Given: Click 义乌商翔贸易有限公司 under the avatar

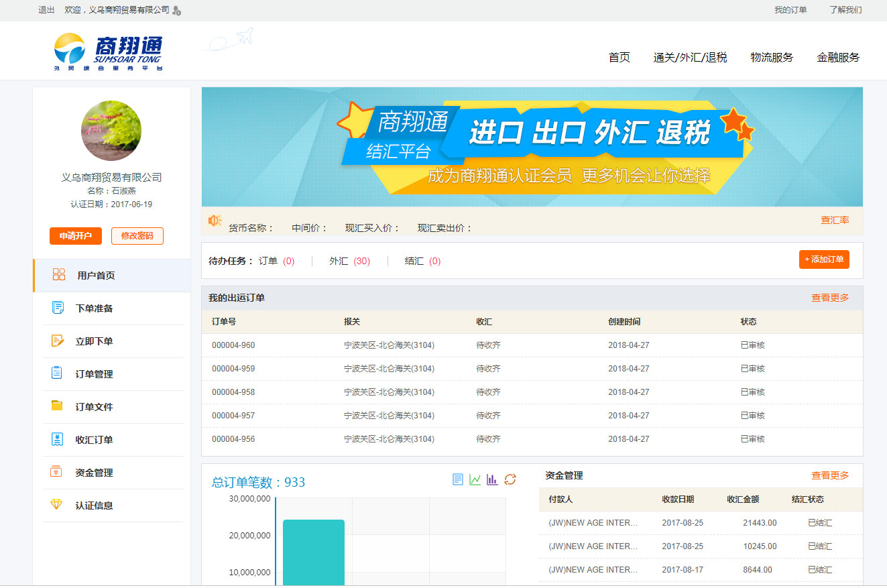Looking at the screenshot, I should tap(111, 178).
